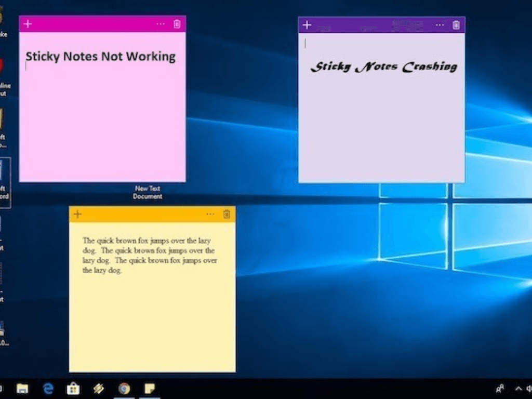The height and width of the screenshot is (399, 532).
Task: Open the People icon in the system tray
Action: (x=500, y=388)
